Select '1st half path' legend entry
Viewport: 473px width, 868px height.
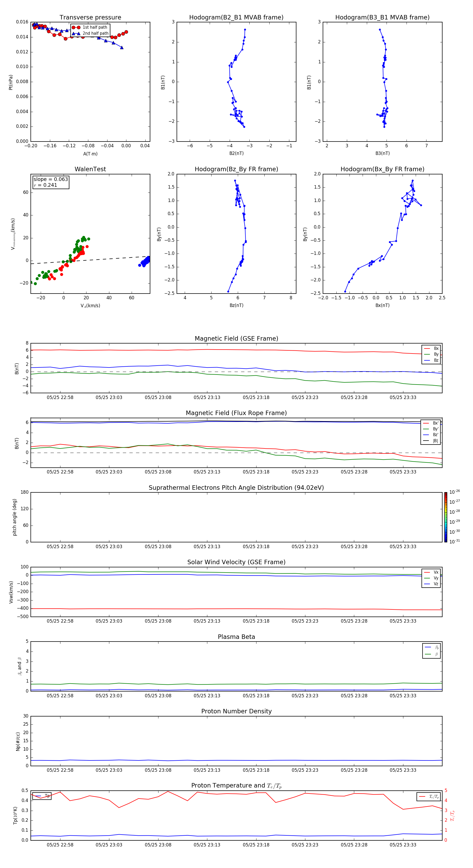pyautogui.click(x=90, y=27)
